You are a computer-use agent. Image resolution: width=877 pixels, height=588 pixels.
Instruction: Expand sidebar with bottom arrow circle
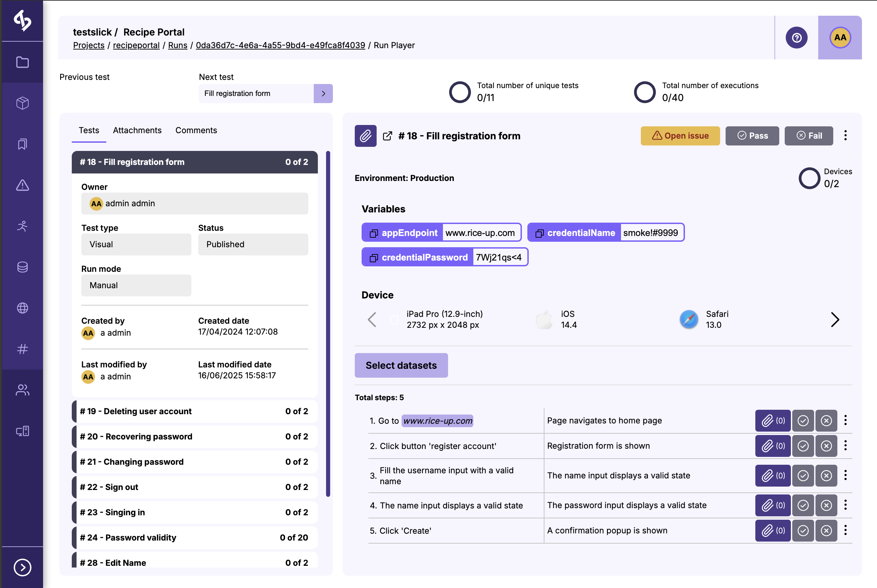(23, 567)
